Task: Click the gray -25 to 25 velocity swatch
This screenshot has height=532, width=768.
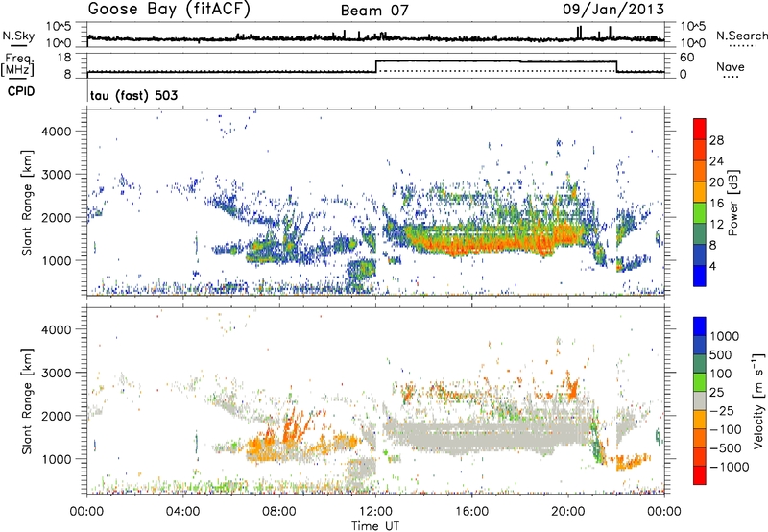Action: 700,401
